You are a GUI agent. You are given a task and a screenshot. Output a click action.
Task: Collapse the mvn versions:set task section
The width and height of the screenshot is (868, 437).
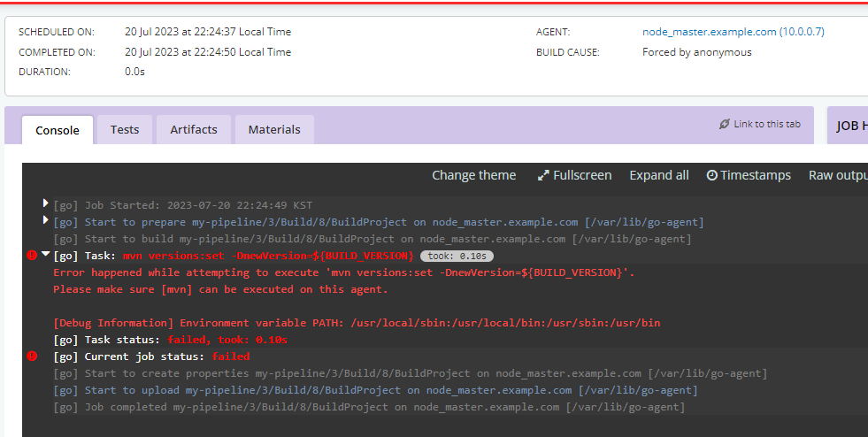pos(46,254)
